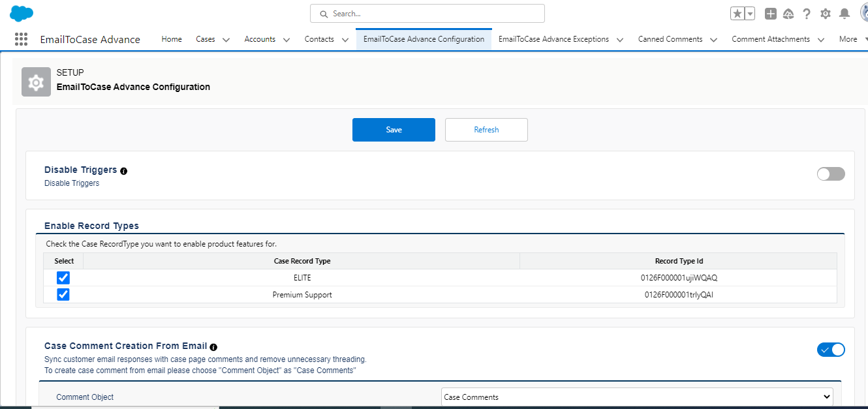Open the notifications bell
This screenshot has width=868, height=409.
845,14
